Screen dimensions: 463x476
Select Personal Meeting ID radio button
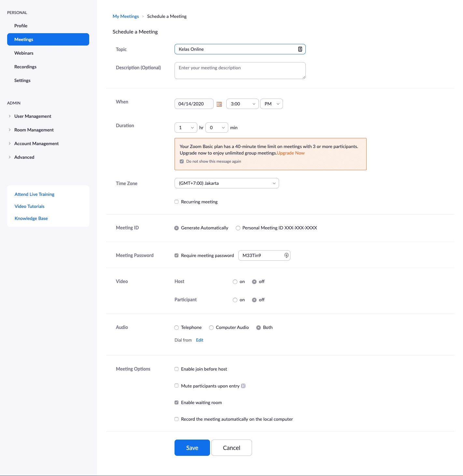(238, 228)
